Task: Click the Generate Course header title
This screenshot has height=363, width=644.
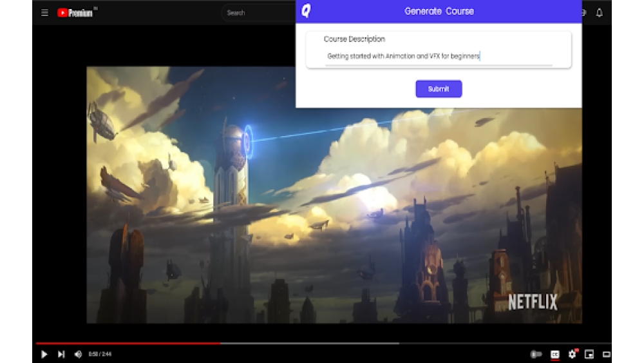Action: tap(439, 12)
